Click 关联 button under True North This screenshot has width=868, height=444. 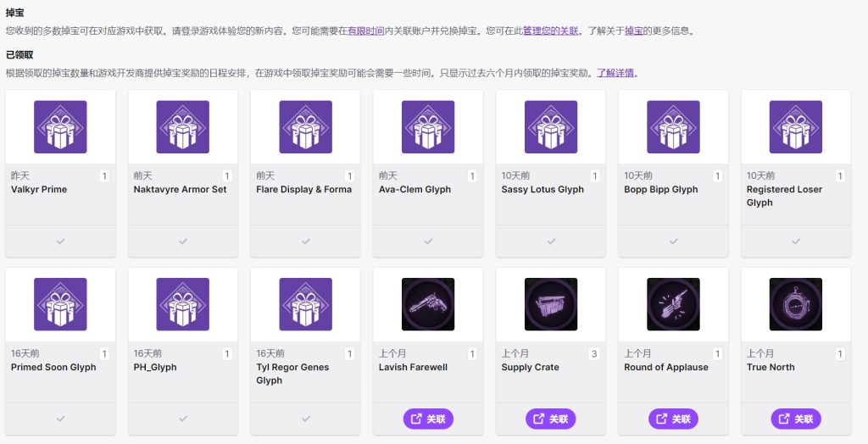795,419
